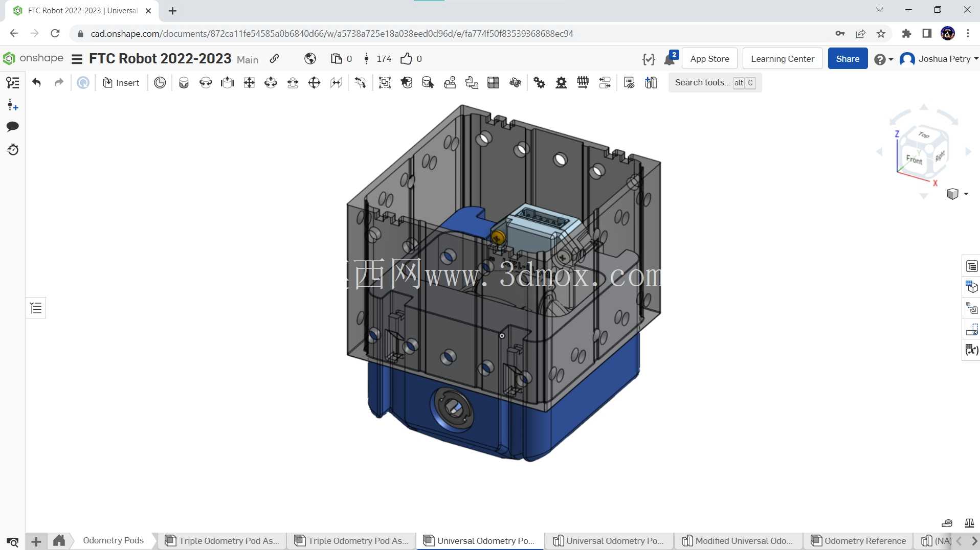
Task: Expand the collapsed instance list toggle
Action: pos(36,308)
